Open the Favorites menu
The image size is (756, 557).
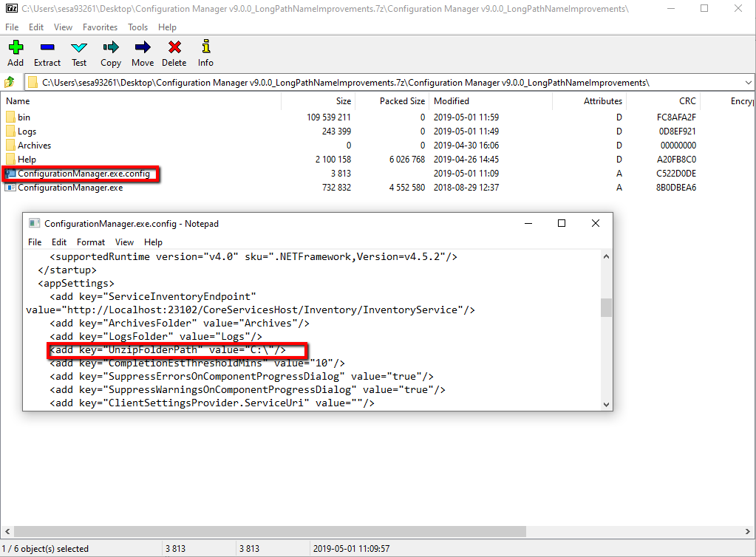(100, 27)
